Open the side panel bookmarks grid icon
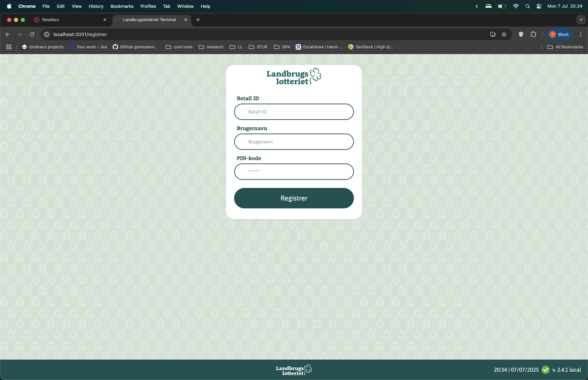 point(9,47)
